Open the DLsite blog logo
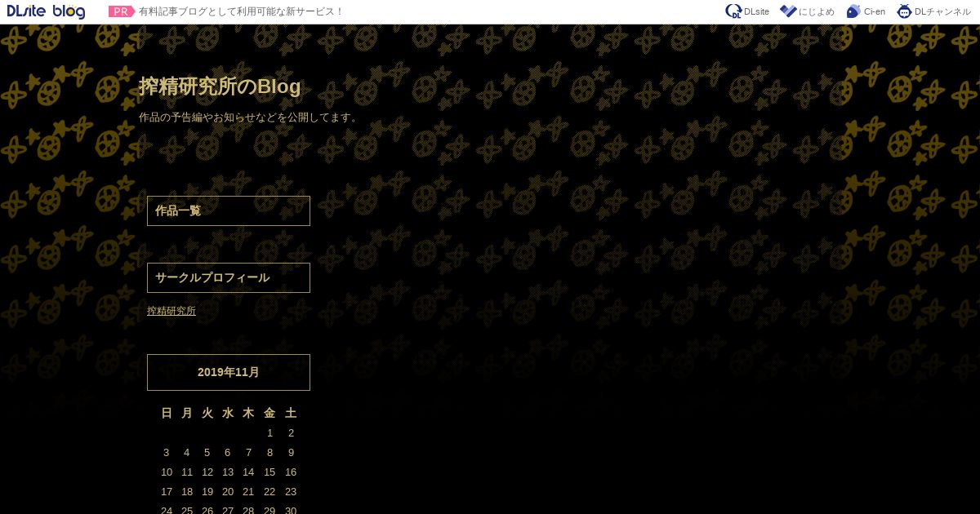The height and width of the screenshot is (514, 980). [x=46, y=11]
